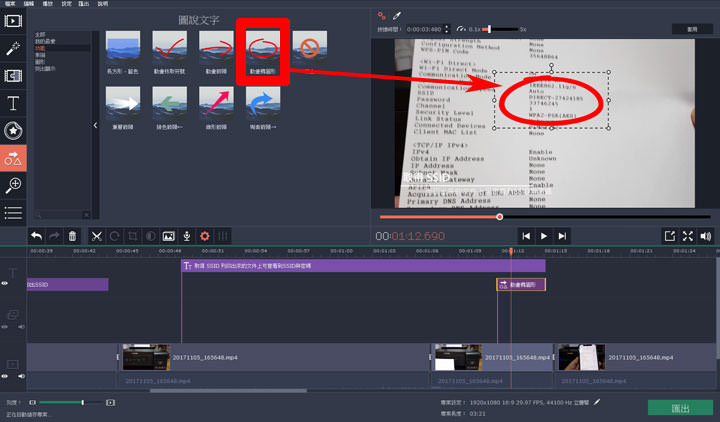
Task: Play the preview video
Action: point(544,236)
